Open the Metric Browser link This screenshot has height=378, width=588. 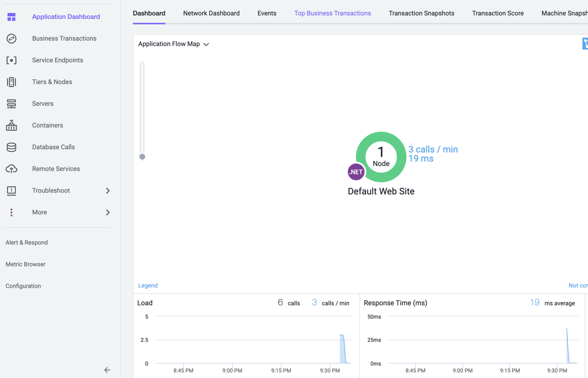coord(26,264)
